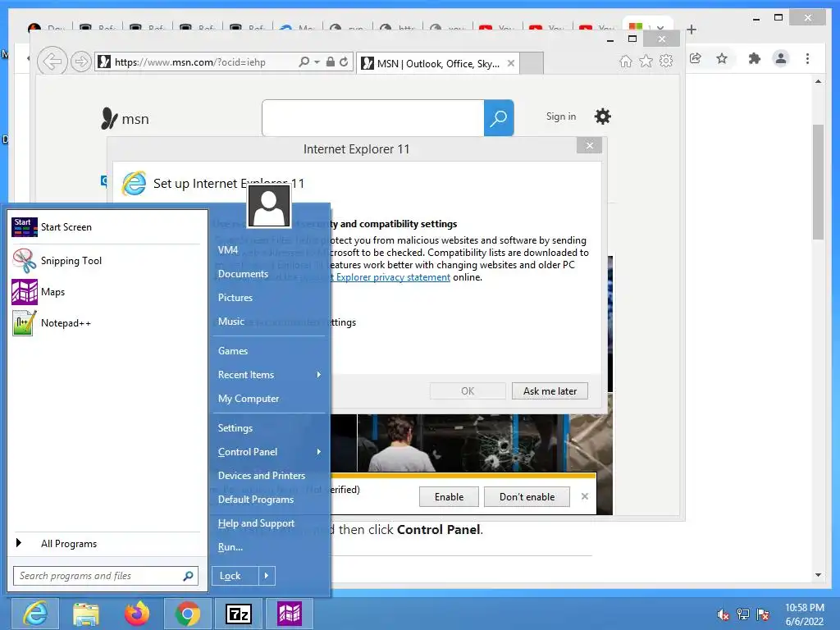Click the Chrome vertical scrollbar thumb
The image size is (840, 630).
[818, 182]
